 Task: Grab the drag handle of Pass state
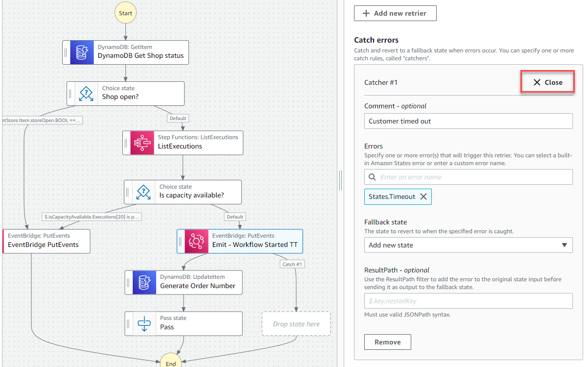click(x=128, y=323)
